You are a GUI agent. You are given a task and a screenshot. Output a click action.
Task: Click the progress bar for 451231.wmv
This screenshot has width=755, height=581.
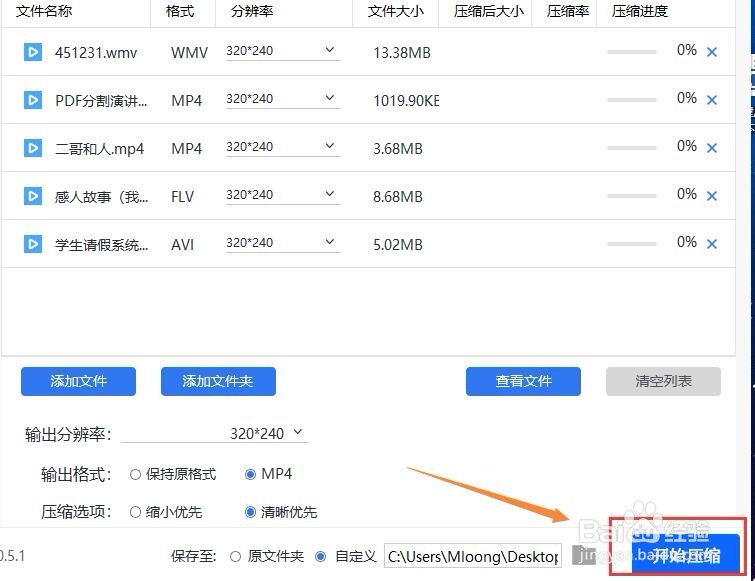pos(632,52)
